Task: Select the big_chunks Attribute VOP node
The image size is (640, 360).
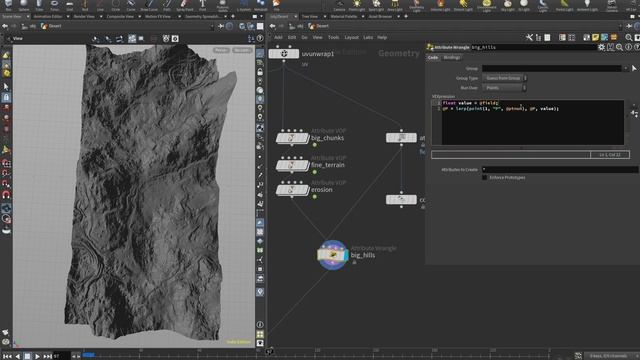Action: (292, 138)
